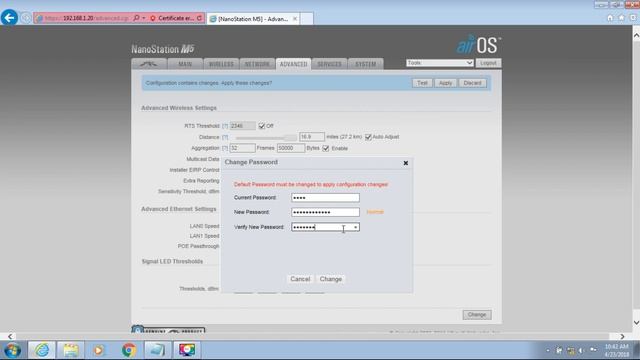
Task: Open the Tools dropdown menu
Action: point(440,63)
